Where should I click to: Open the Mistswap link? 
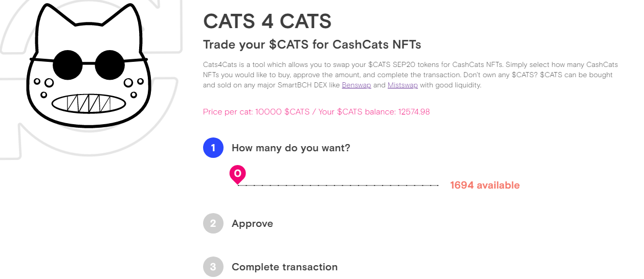click(403, 85)
